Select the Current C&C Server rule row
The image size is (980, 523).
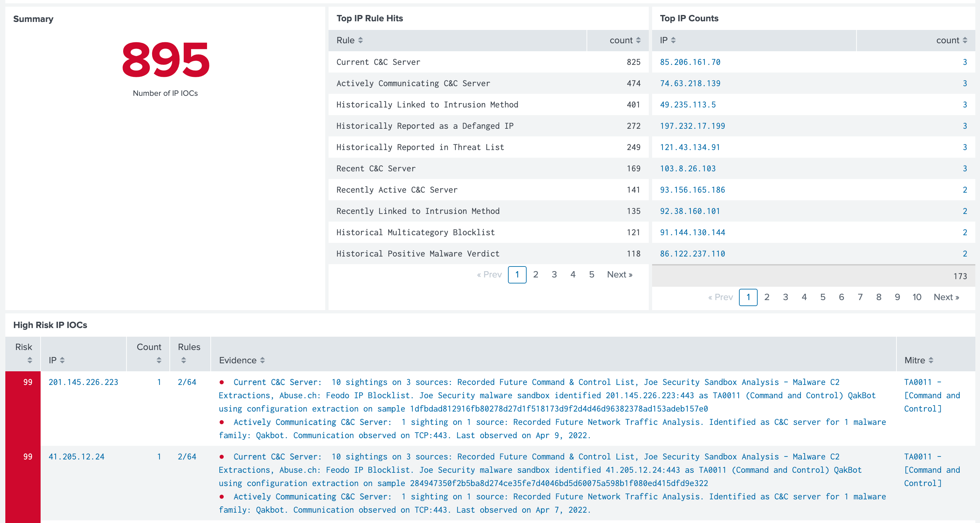click(x=378, y=62)
